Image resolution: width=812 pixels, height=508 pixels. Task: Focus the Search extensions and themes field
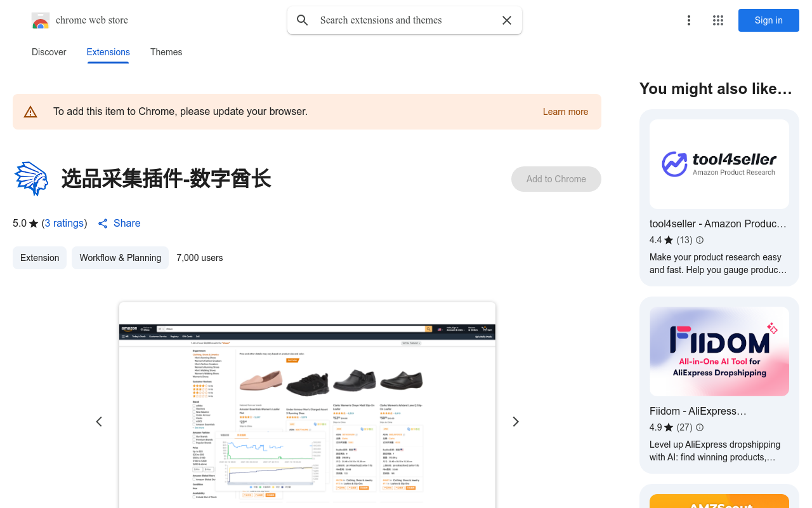point(405,20)
